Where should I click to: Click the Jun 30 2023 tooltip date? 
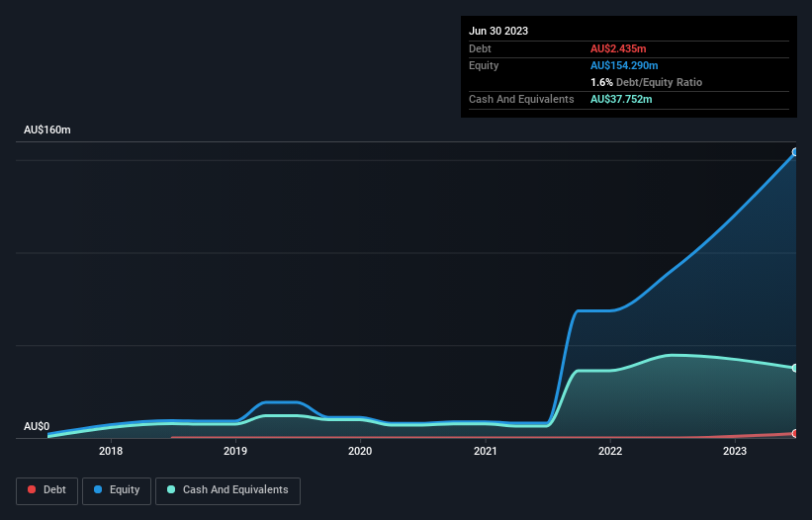click(x=498, y=31)
